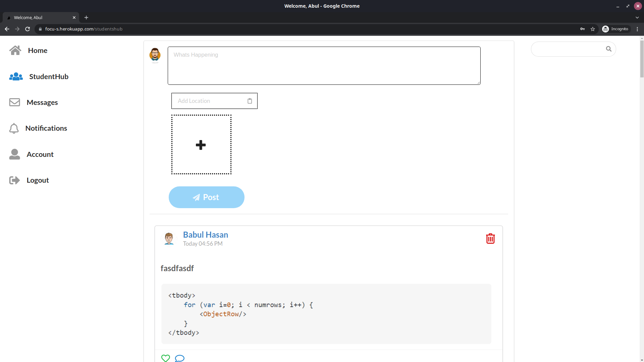The height and width of the screenshot is (362, 644).
Task: Add an image using the plus box
Action: (201, 144)
